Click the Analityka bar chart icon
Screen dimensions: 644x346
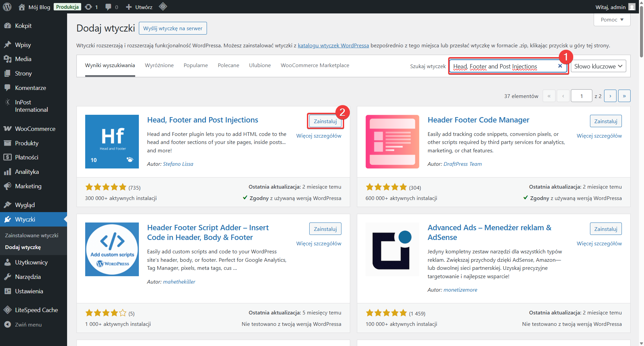(x=7, y=172)
